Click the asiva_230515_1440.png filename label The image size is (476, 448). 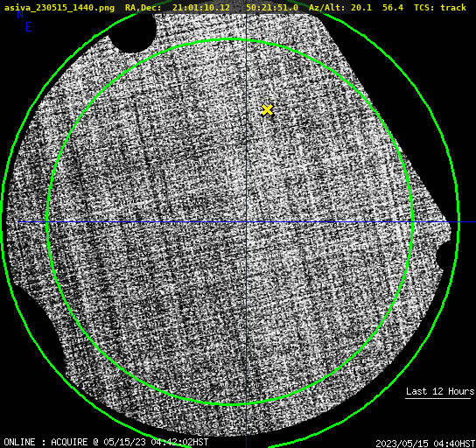click(59, 8)
